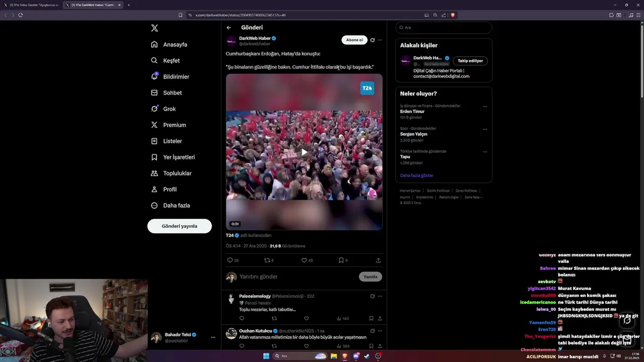Click the Brave Shields icon

point(452,15)
